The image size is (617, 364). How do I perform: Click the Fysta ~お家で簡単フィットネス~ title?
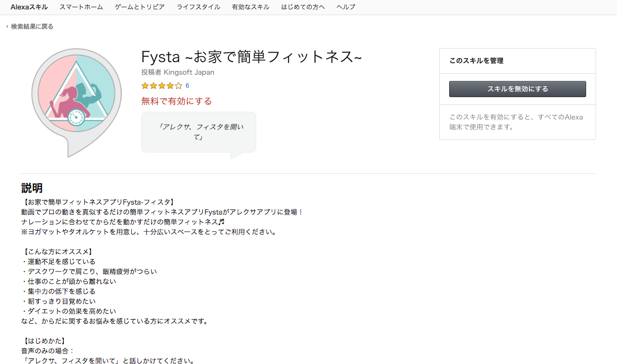coord(251,57)
